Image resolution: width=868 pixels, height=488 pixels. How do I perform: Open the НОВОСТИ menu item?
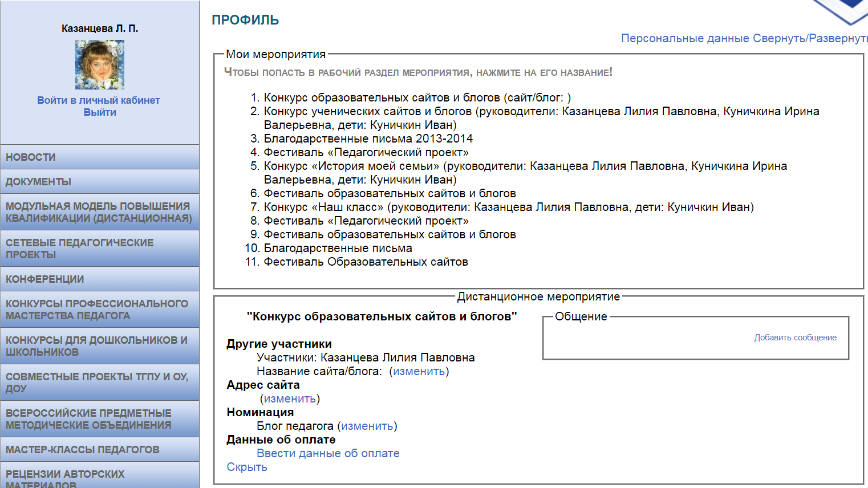[100, 157]
